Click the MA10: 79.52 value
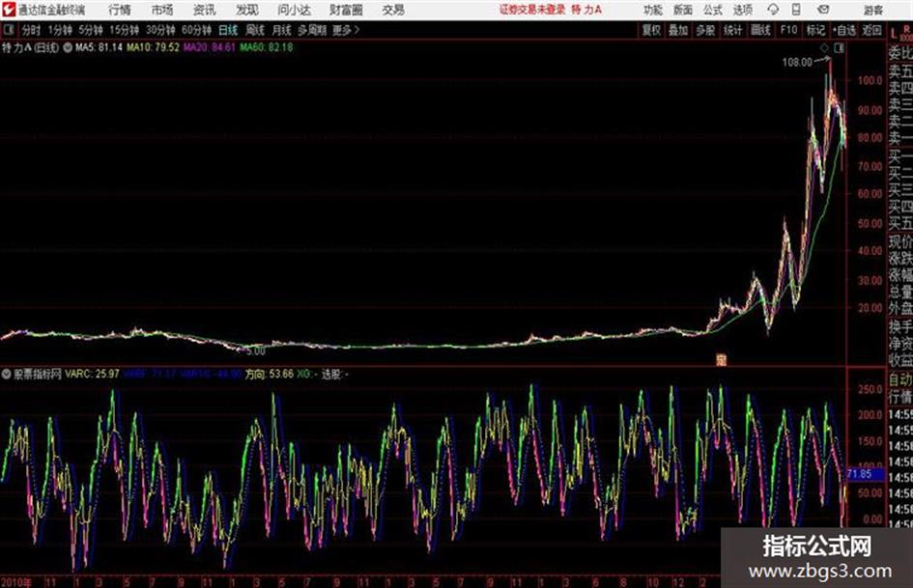The height and width of the screenshot is (588, 913). coord(153,47)
